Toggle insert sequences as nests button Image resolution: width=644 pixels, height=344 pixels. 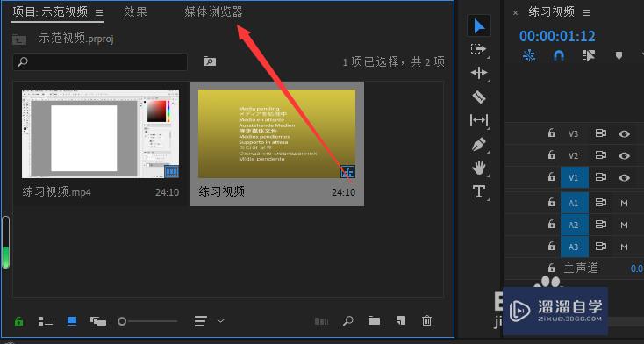pos(529,56)
